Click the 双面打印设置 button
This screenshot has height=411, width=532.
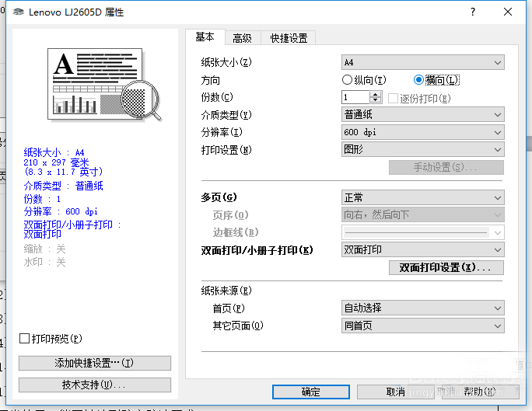pos(446,268)
